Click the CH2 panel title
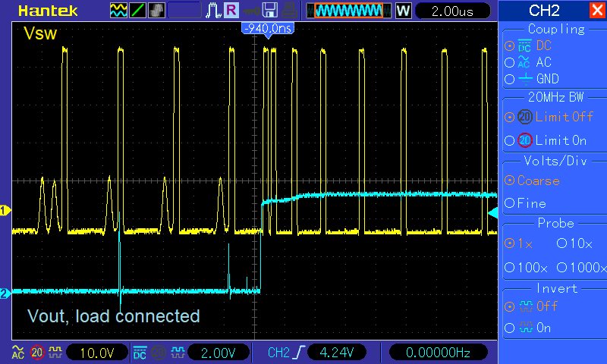 [544, 11]
